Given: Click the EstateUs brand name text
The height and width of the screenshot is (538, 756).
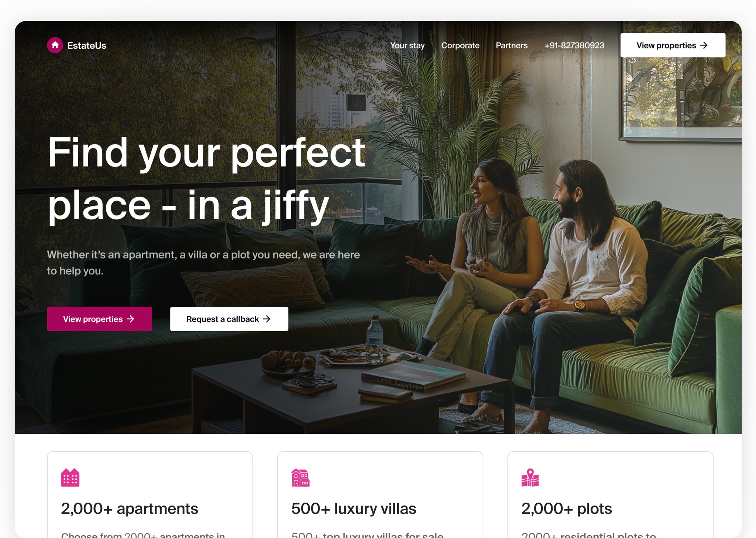Looking at the screenshot, I should [x=87, y=45].
